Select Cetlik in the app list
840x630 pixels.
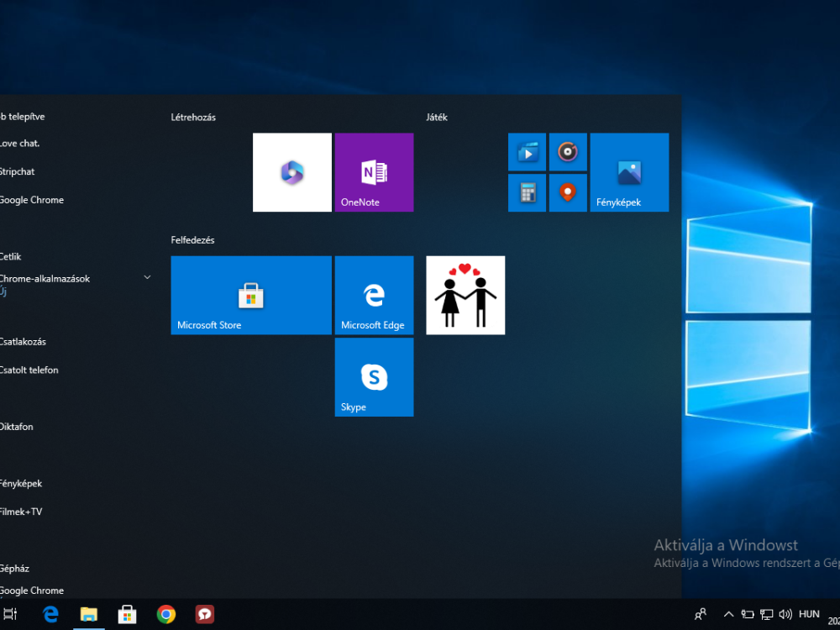pyautogui.click(x=11, y=257)
